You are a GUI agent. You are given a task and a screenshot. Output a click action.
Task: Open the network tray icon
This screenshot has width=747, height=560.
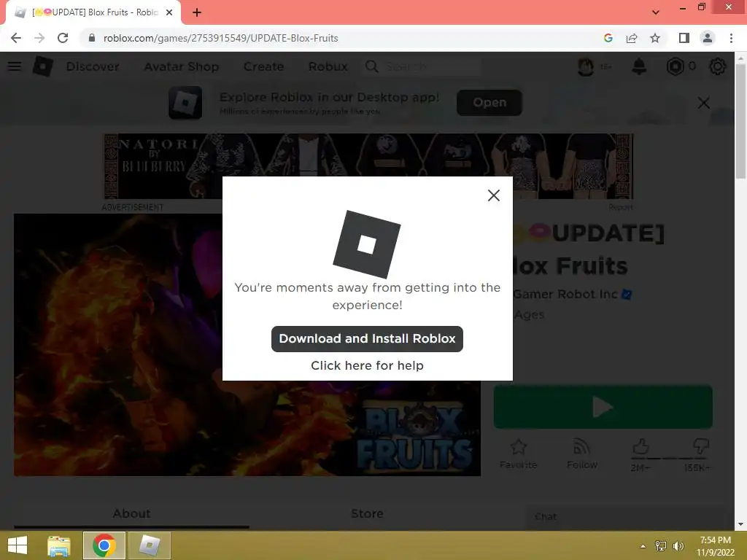coord(661,546)
